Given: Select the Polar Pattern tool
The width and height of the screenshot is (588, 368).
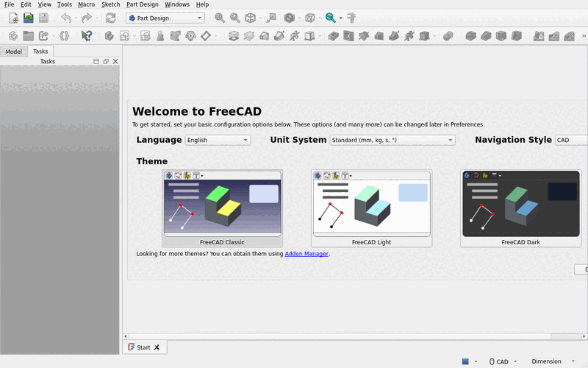Looking at the screenshot, I should click(569, 35).
